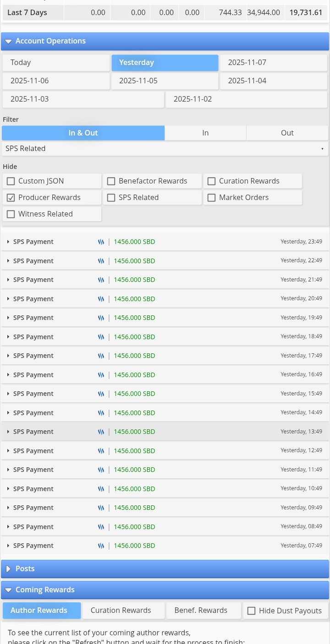Enable the Market Orders checkbox

point(211,198)
